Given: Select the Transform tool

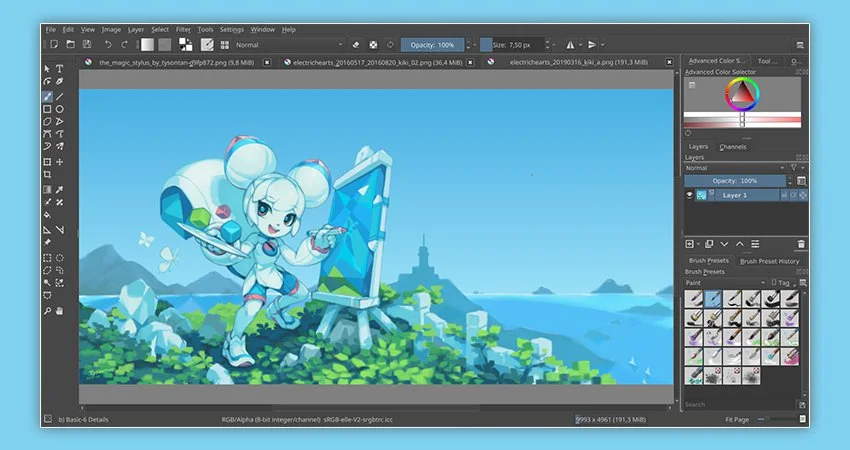Looking at the screenshot, I should (x=47, y=162).
